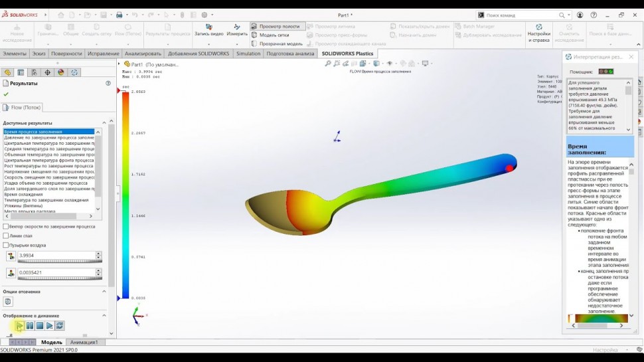Enable Пузырьки воздуха checkbox

pos(6,245)
